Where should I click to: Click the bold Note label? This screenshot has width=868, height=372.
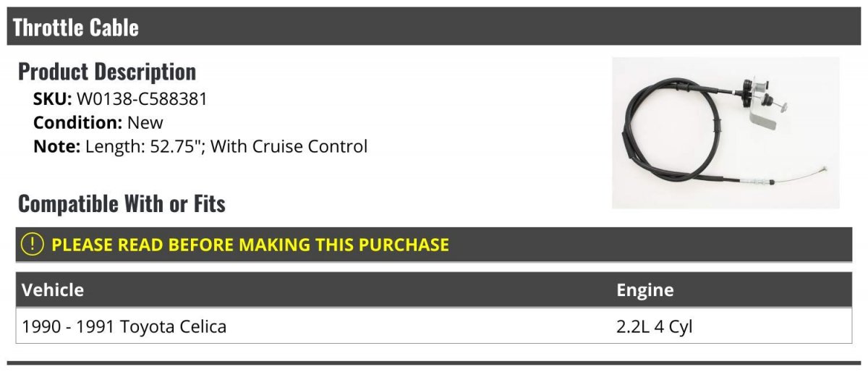55,146
